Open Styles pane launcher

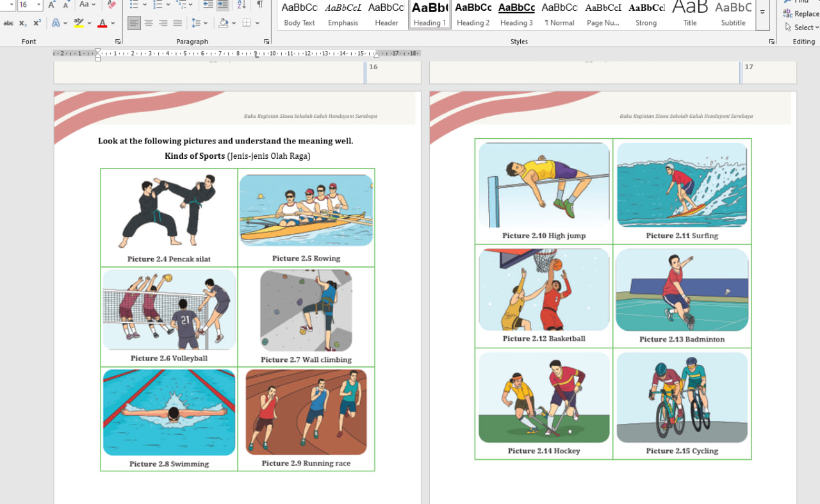click(771, 42)
